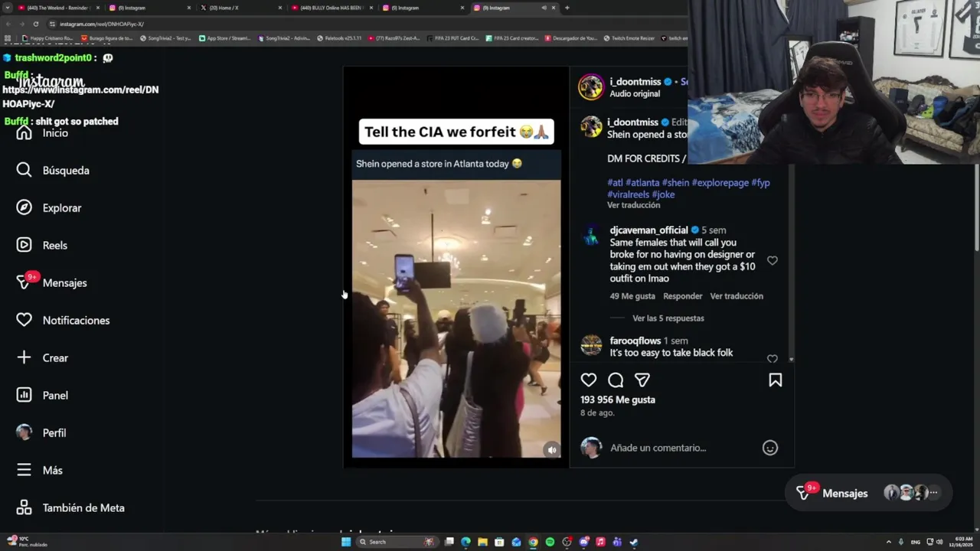Open Perfil profile page

[x=41, y=432]
